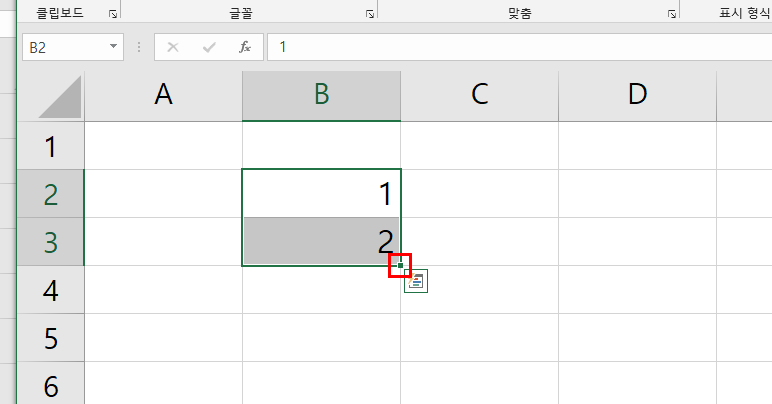Screen dimensions: 772x404
Task: Select column A header
Action: [163, 95]
